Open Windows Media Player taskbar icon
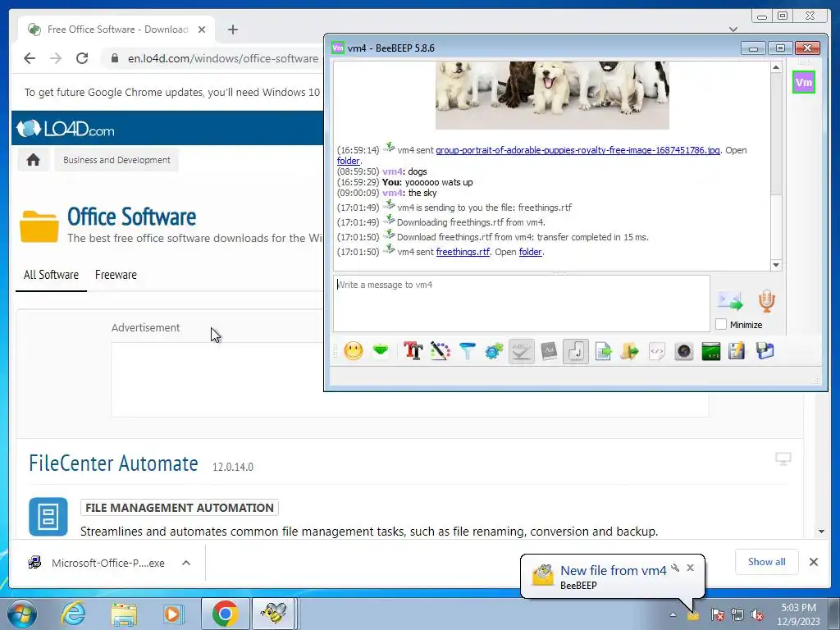Viewport: 840px width, 630px height. pyautogui.click(x=172, y=614)
